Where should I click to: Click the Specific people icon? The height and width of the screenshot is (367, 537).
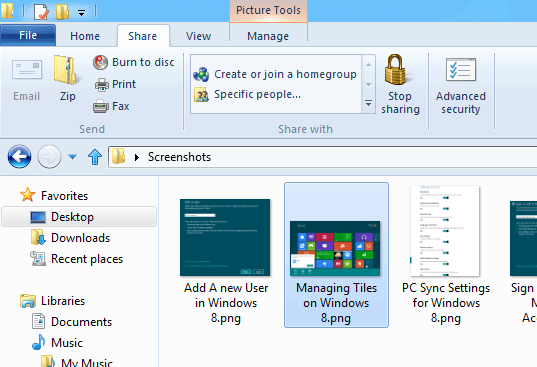(x=201, y=95)
